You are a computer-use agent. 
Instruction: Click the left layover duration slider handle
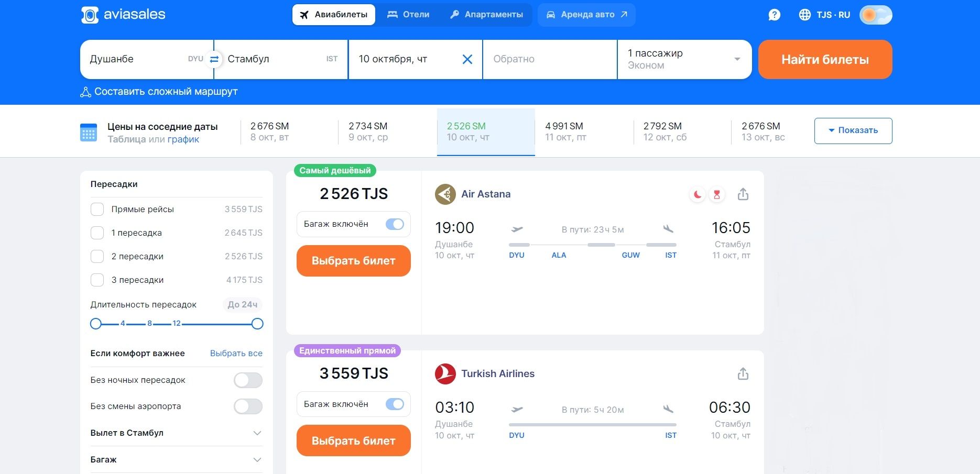(x=95, y=324)
